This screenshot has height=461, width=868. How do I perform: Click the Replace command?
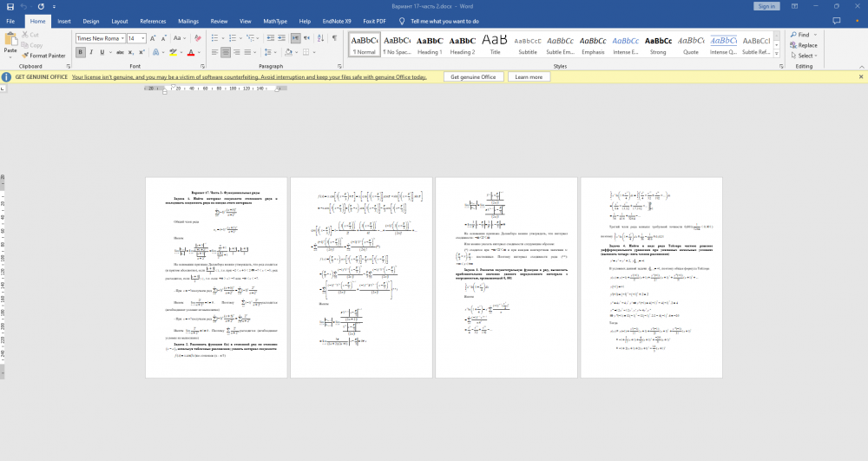[804, 45]
